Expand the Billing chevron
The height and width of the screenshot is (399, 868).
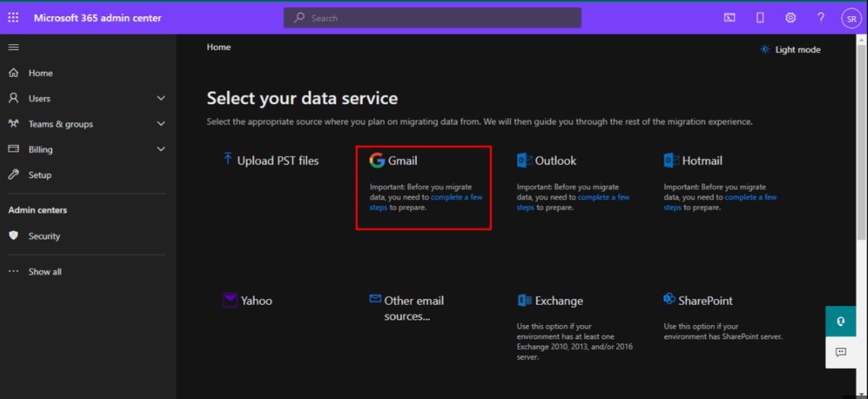(161, 149)
